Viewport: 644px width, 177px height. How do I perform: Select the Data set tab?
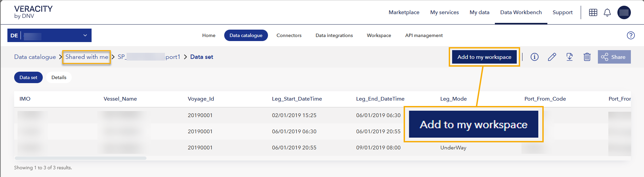pyautogui.click(x=28, y=77)
